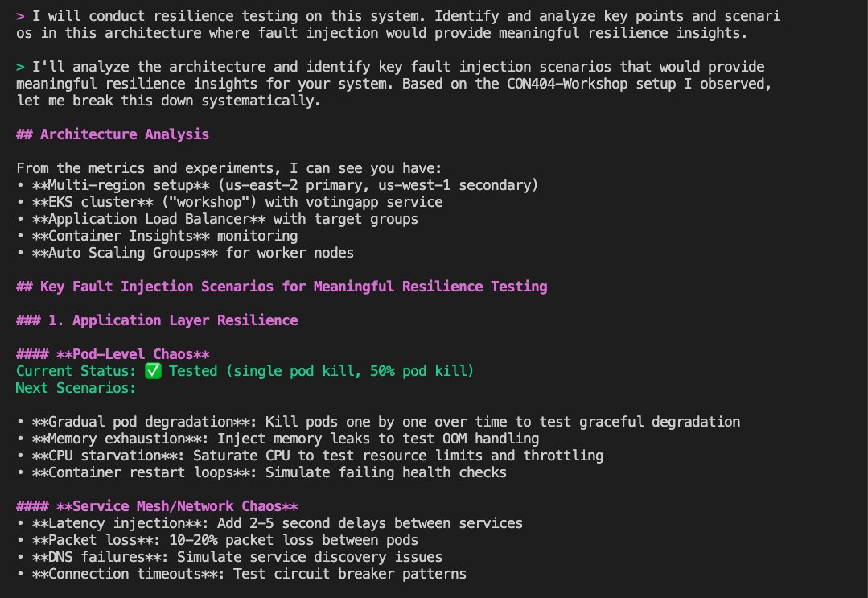Click the Auto Scaling Groups bullet
Image resolution: width=868 pixels, height=598 pixels.
pyautogui.click(x=185, y=253)
